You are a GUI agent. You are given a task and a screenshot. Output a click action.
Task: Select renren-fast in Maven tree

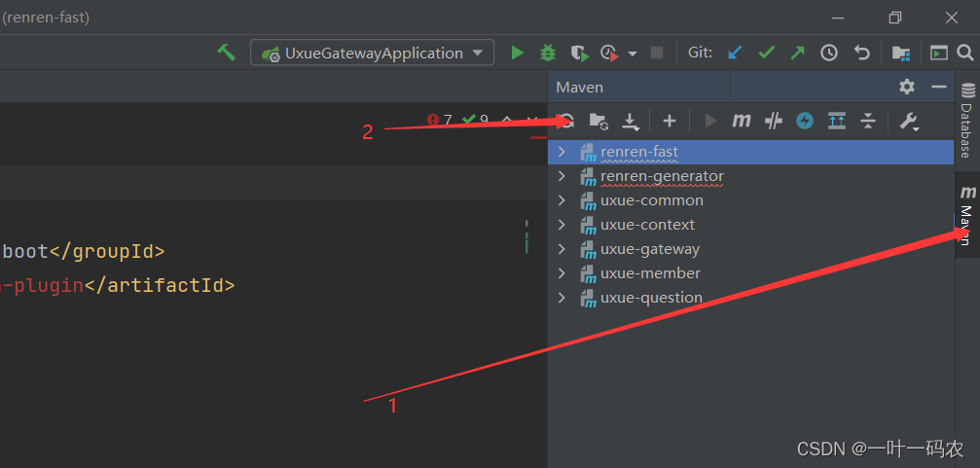(x=750, y=152)
